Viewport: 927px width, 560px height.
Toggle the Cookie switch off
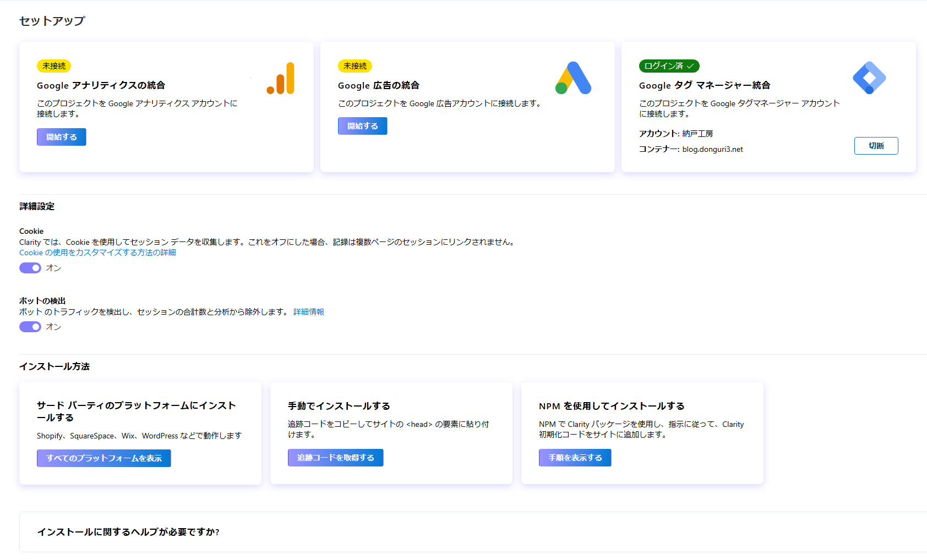[30, 268]
